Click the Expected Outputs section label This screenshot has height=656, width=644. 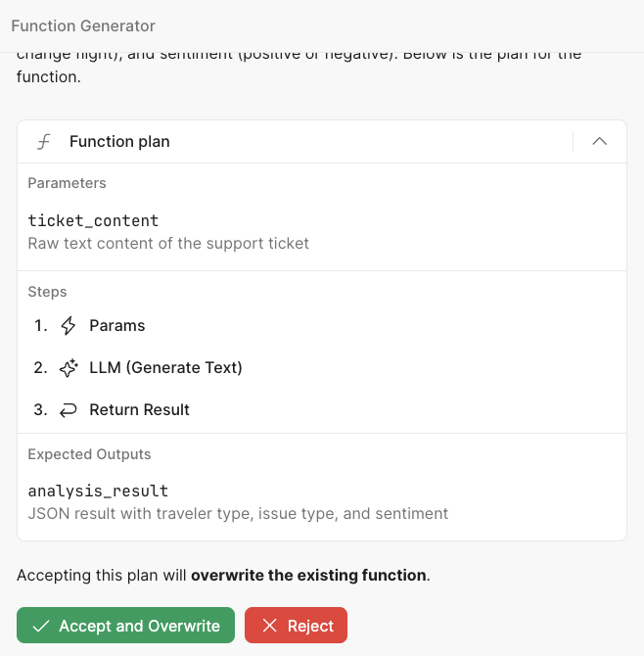89,454
